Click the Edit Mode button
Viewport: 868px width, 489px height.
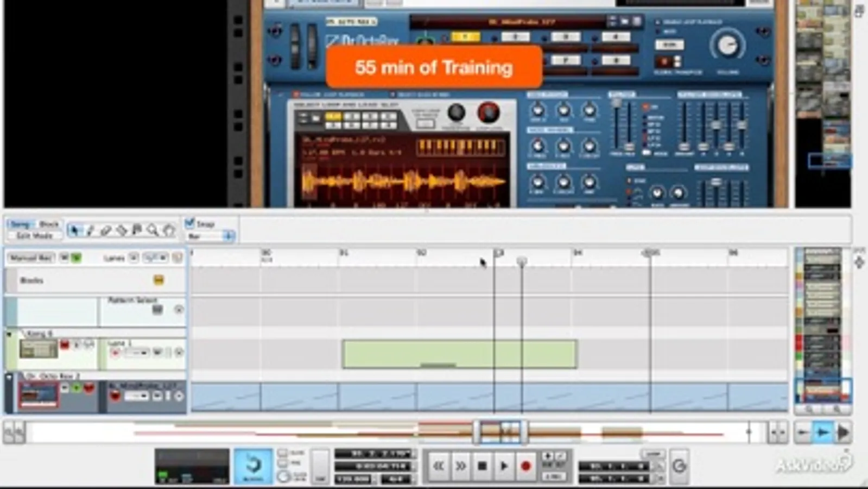[x=34, y=236]
